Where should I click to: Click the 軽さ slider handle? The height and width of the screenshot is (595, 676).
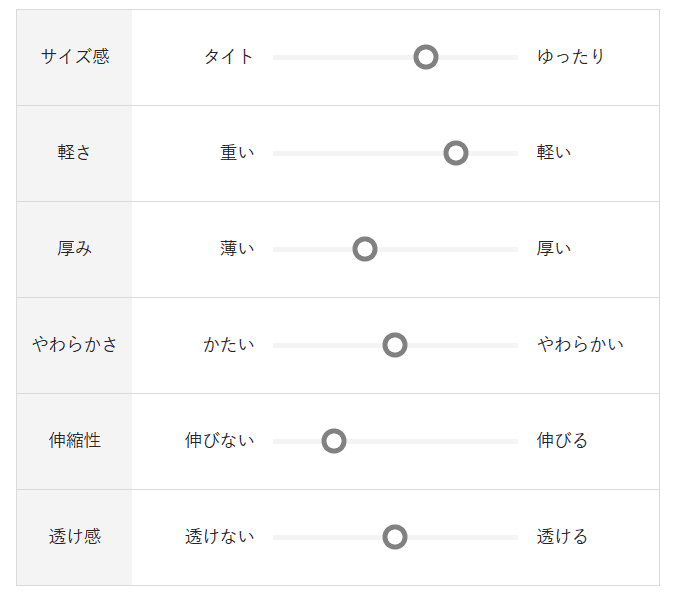(456, 153)
